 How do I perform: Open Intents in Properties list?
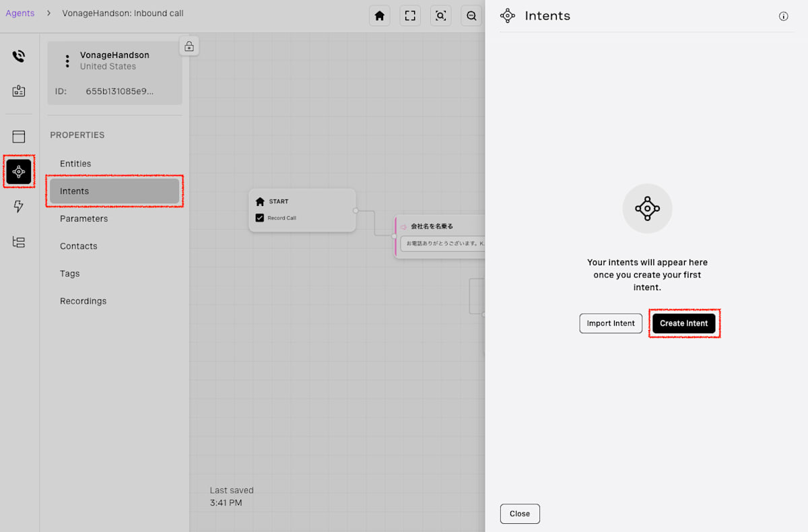pyautogui.click(x=114, y=191)
